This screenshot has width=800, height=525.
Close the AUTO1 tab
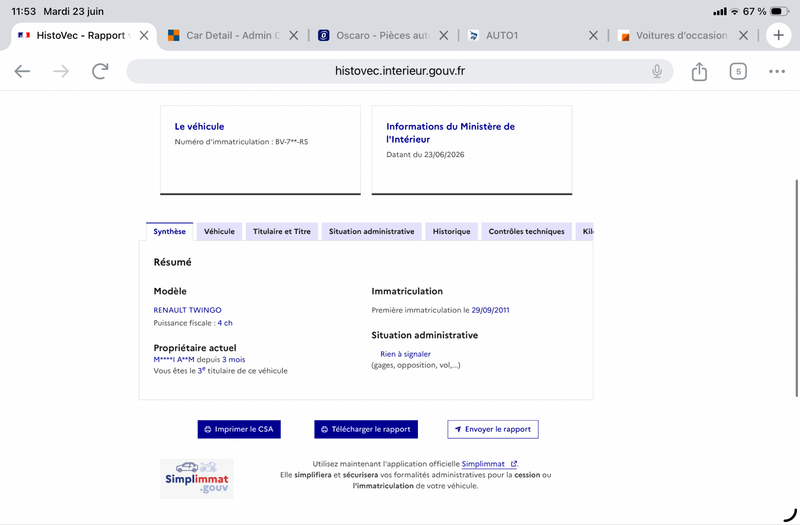[593, 35]
